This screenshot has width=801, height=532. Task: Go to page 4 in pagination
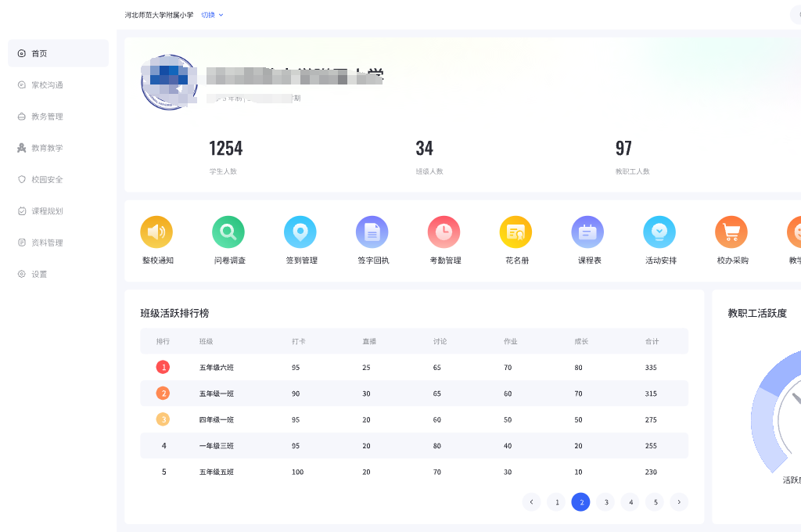click(630, 501)
